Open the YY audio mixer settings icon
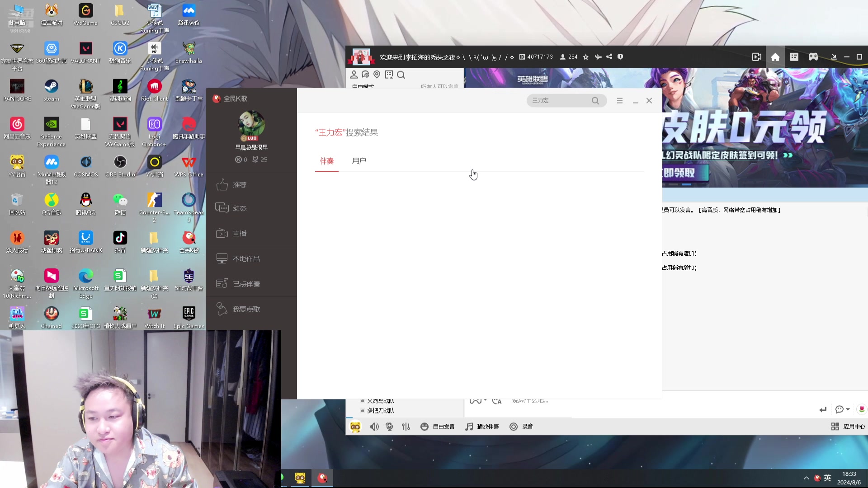Screen dimensions: 868x488 pyautogui.click(x=406, y=427)
